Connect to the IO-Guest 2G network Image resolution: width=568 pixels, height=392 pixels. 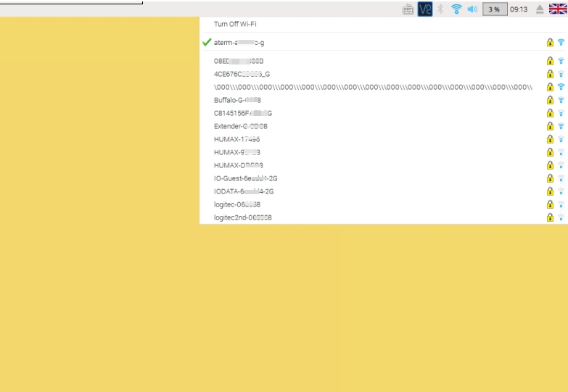click(x=246, y=178)
